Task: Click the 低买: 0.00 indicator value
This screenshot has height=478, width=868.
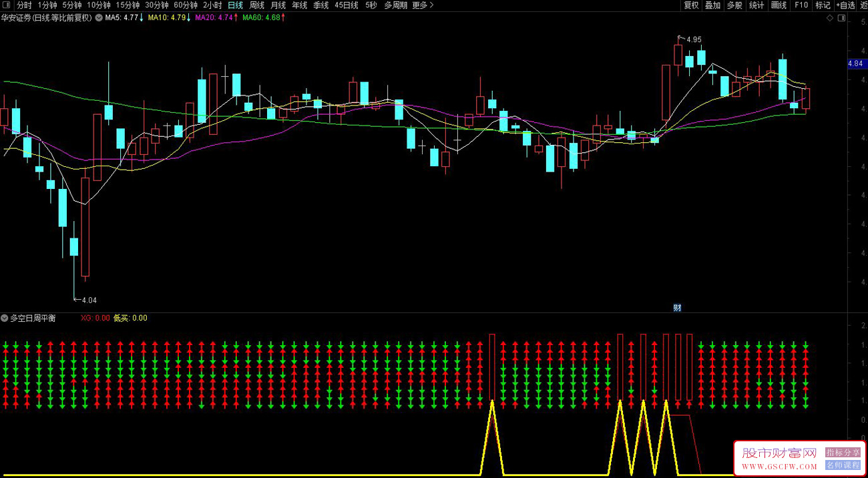Action: [130, 318]
